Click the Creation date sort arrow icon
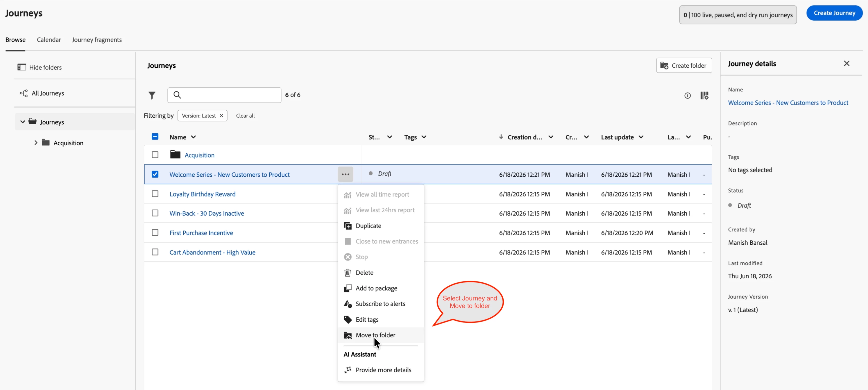Screen dimensions: 868x390 click(x=501, y=137)
